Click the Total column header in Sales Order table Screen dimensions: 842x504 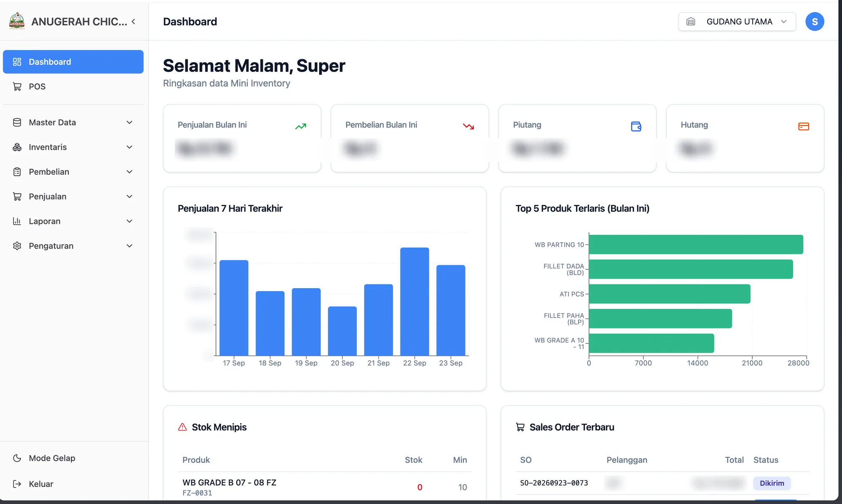click(734, 460)
